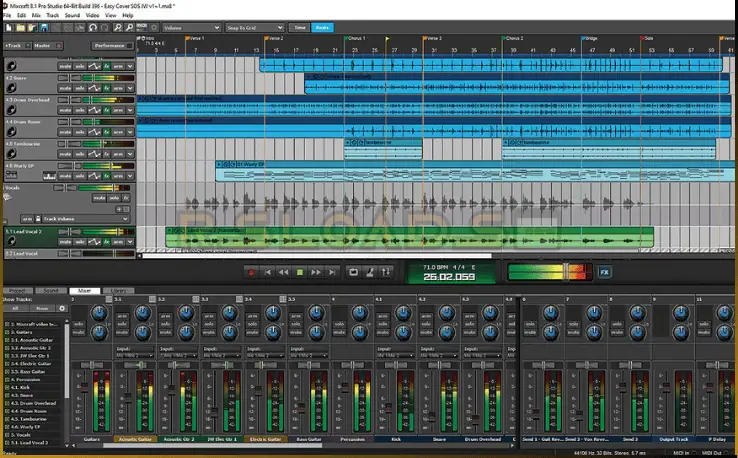The image size is (738, 458).
Task: Open the master FX button beside the meter
Action: 604,271
